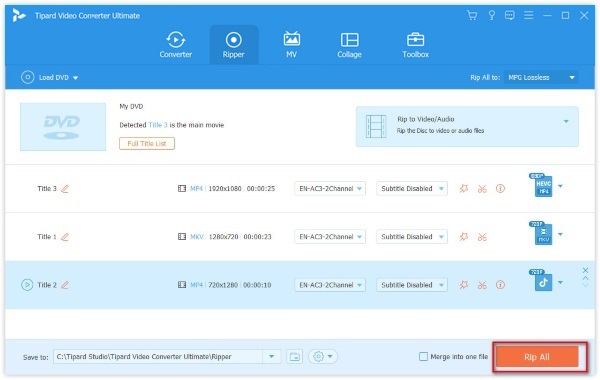The height and width of the screenshot is (380, 600).
Task: Select the Title 3 row label
Action: (x=47, y=189)
